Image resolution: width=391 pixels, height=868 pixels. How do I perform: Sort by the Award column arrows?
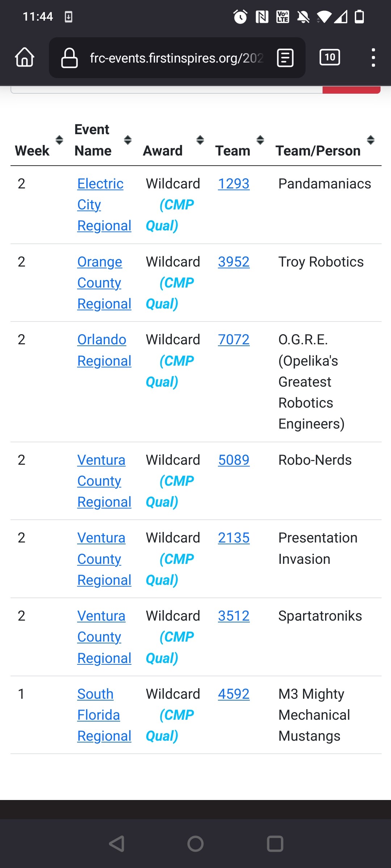[200, 140]
